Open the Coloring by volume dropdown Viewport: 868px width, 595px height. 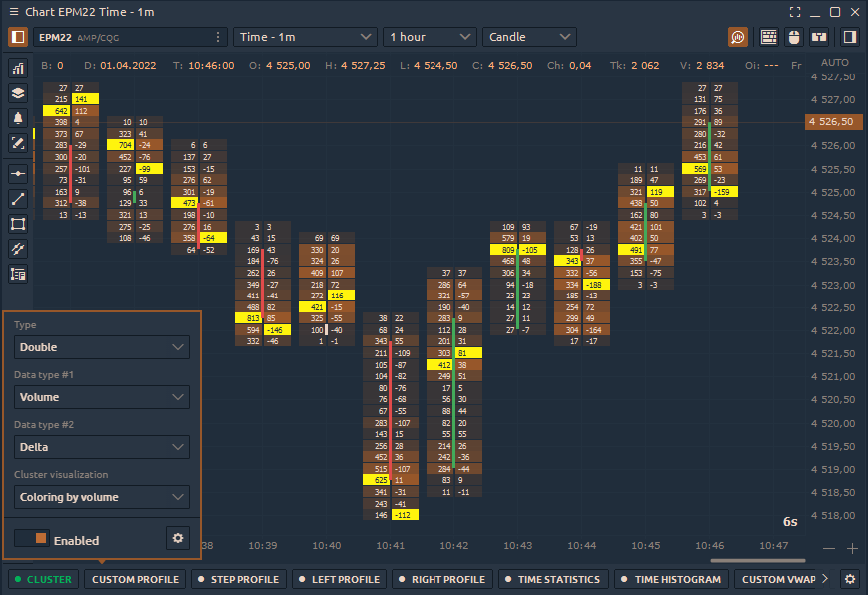coord(103,497)
